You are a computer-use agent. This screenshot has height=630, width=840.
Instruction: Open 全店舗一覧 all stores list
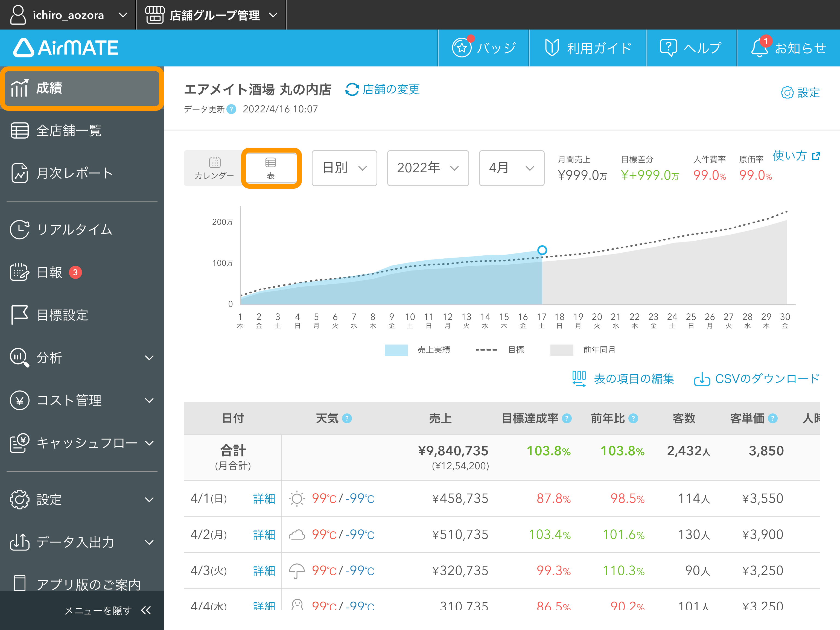click(82, 131)
